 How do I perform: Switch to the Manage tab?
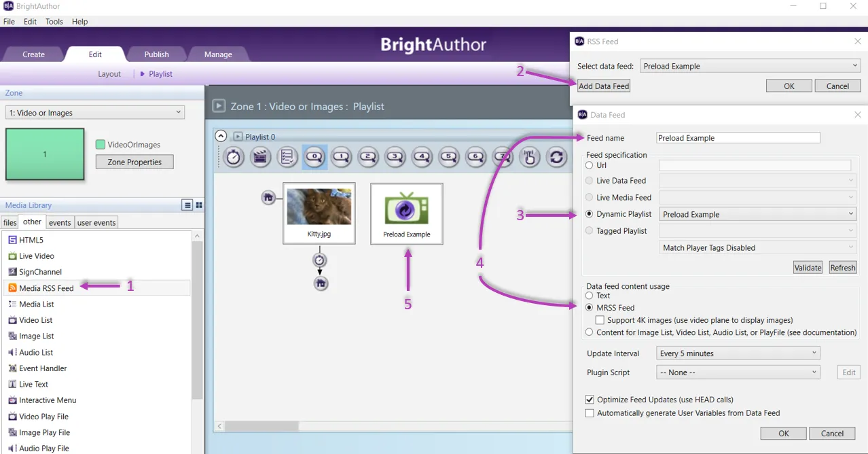pyautogui.click(x=218, y=54)
